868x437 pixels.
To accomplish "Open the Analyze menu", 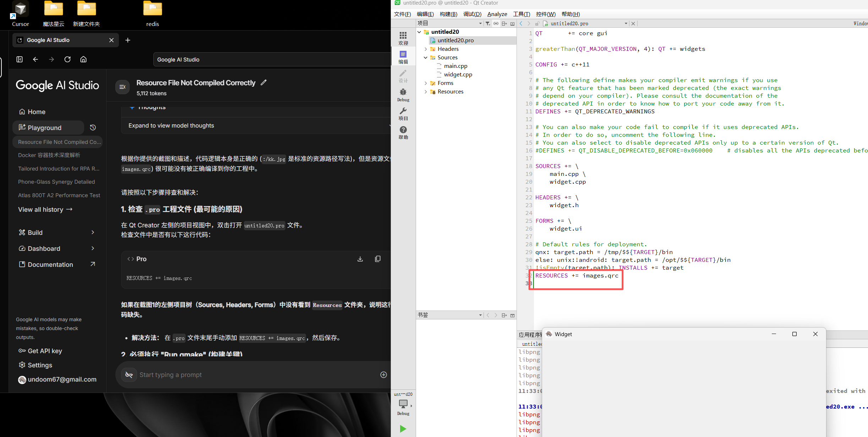I will [497, 14].
